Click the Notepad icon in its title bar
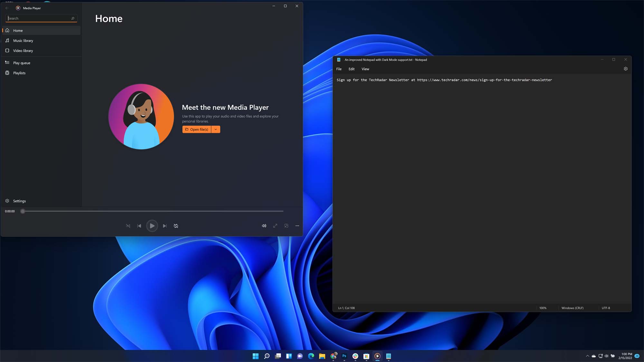Image resolution: width=644 pixels, height=362 pixels. (x=339, y=60)
